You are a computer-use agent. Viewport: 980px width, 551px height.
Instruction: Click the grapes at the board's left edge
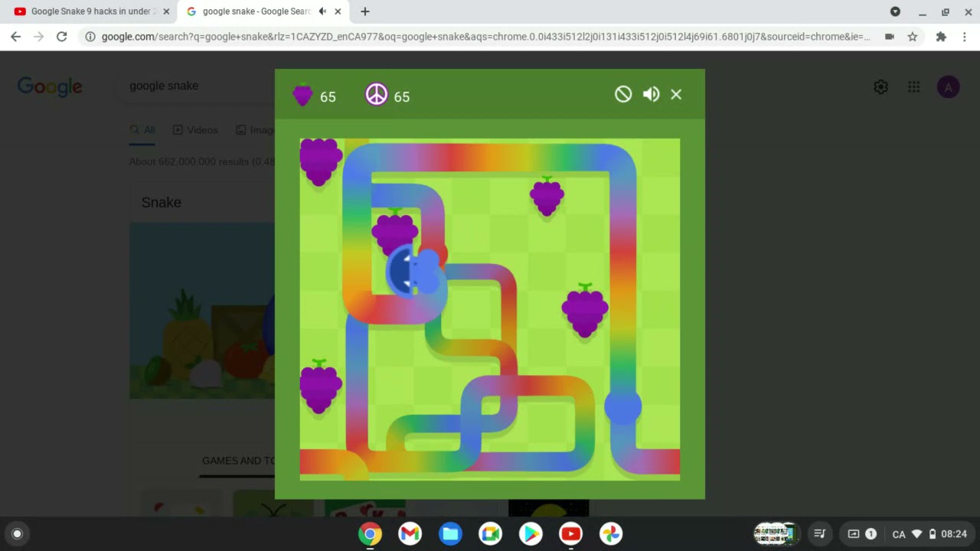320,386
